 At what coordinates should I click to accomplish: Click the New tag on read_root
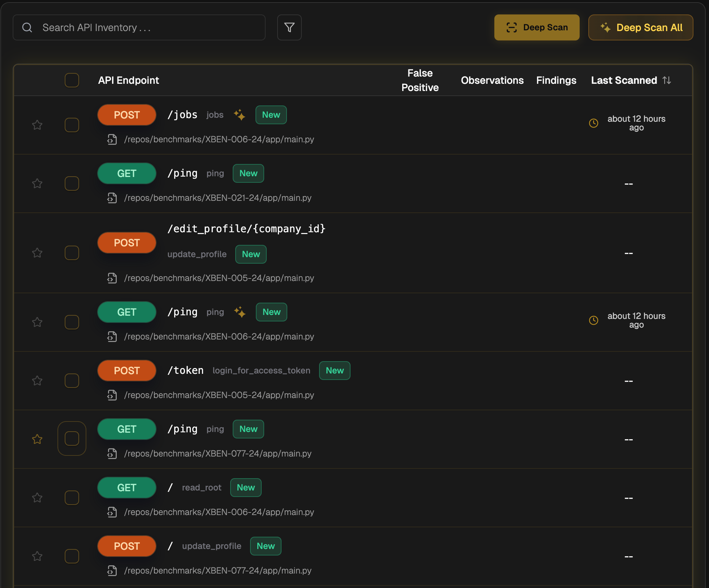(x=246, y=488)
